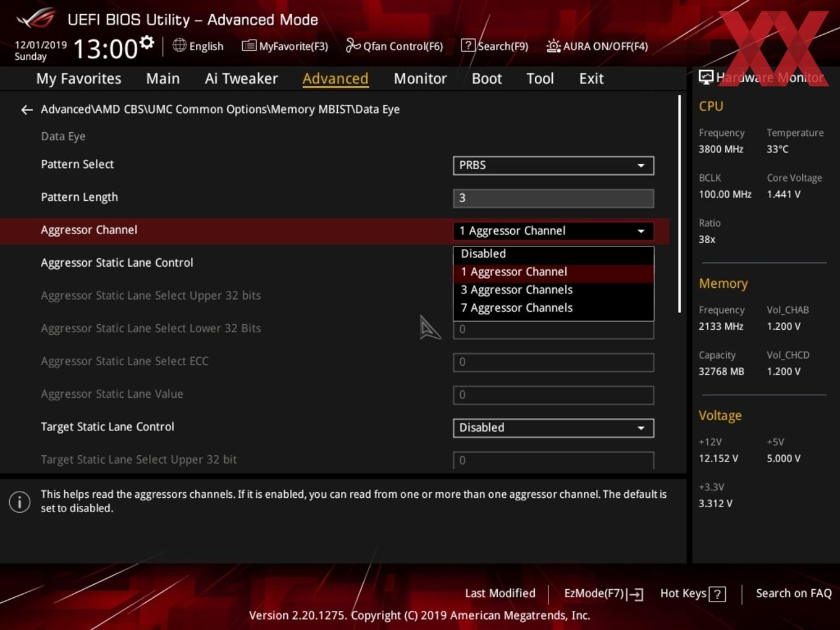The image size is (840, 630).
Task: Click the Hardware Monitor screen icon
Action: pos(706,77)
